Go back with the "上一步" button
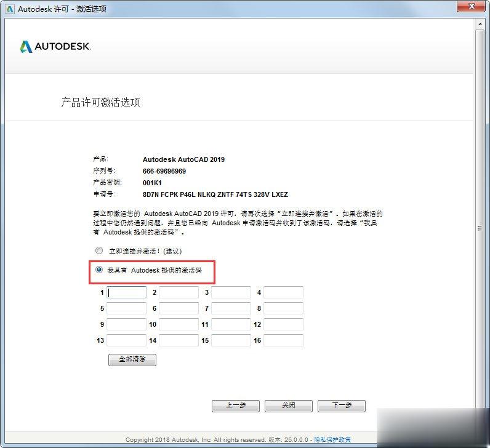The height and width of the screenshot is (448, 490). coord(236,406)
